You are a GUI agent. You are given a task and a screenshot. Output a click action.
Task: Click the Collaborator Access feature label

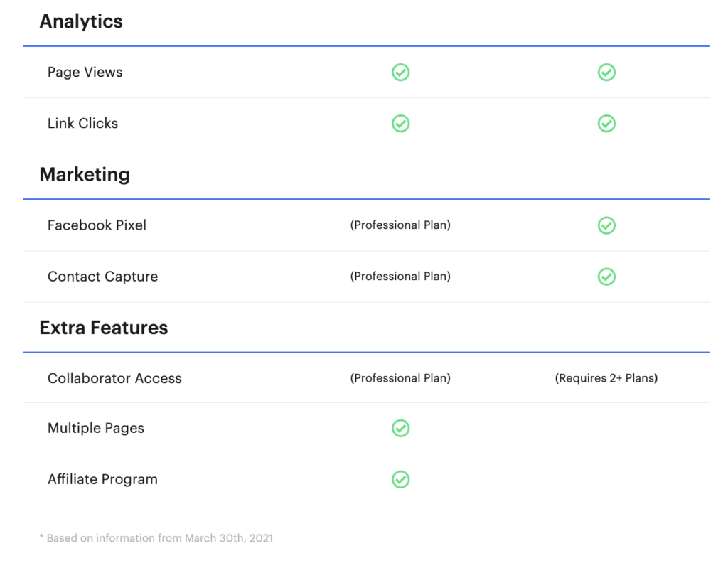coord(114,378)
